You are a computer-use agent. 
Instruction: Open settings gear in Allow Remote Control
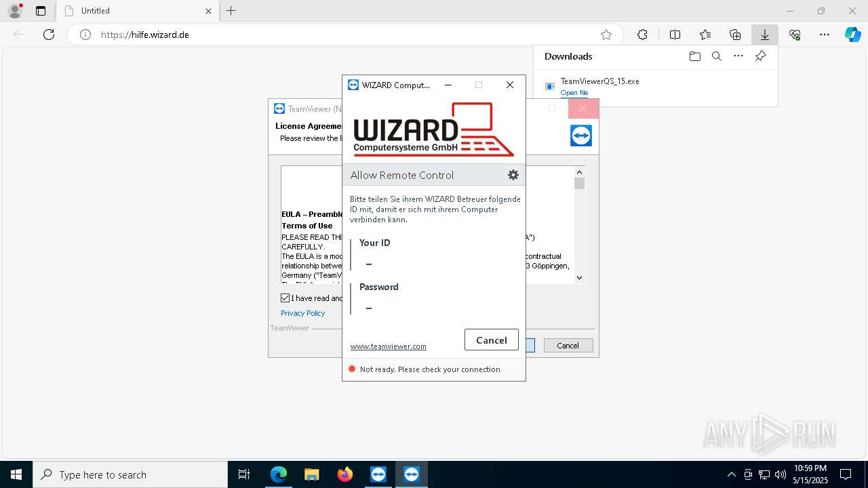click(513, 175)
